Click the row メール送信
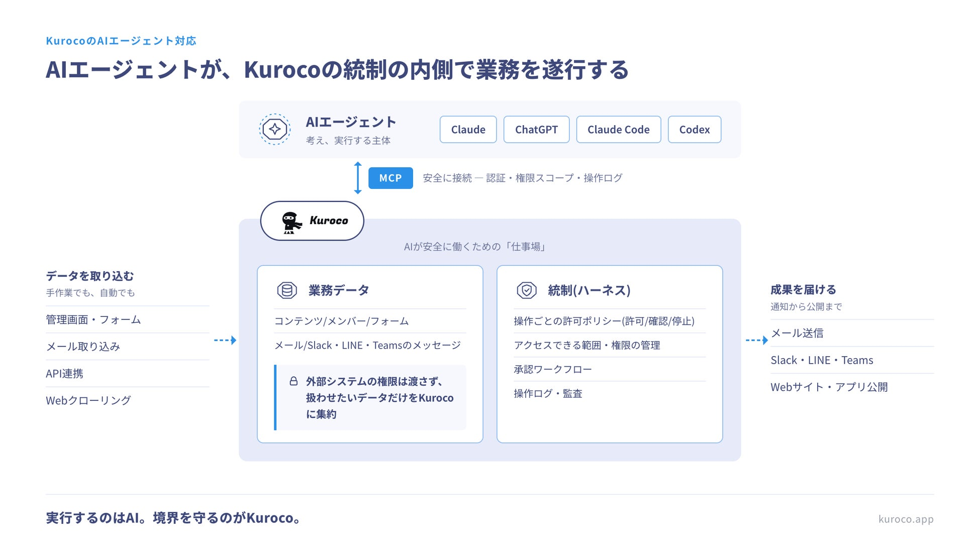The height and width of the screenshot is (548, 980). (852, 333)
